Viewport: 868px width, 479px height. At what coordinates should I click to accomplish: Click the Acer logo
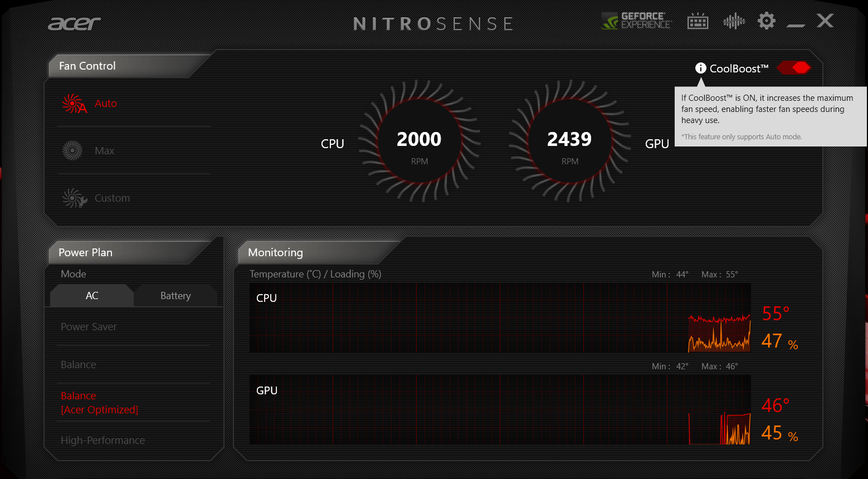pyautogui.click(x=74, y=23)
